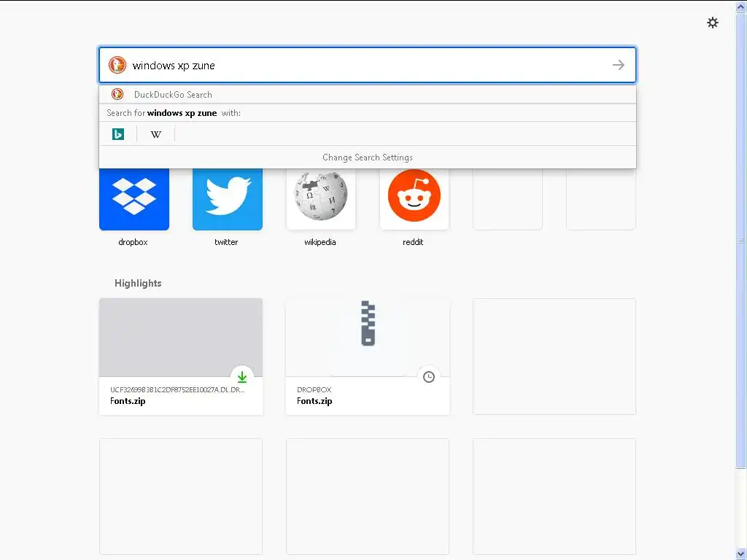
Task: Click the zip file icon thumbnail
Action: point(368,323)
